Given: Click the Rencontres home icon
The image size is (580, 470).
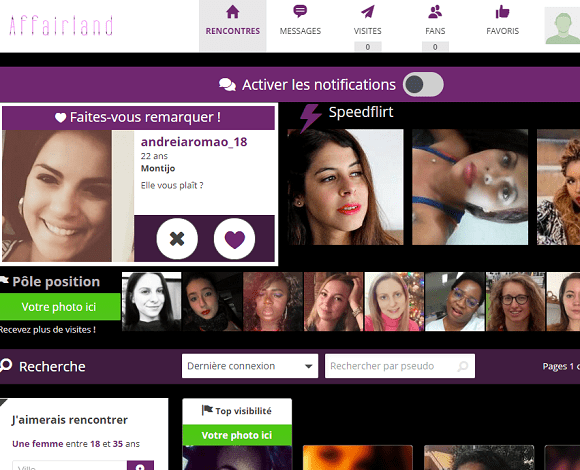Looking at the screenshot, I should coord(233,12).
